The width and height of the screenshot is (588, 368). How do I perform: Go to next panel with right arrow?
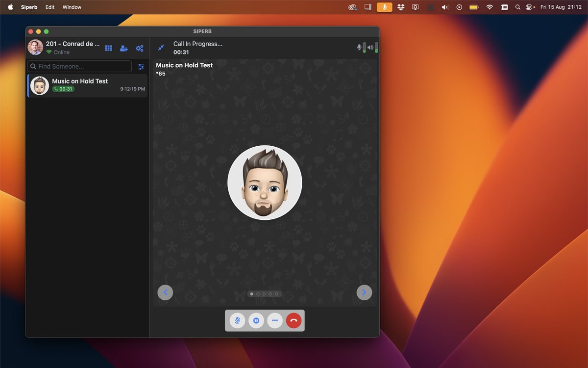[x=364, y=292]
